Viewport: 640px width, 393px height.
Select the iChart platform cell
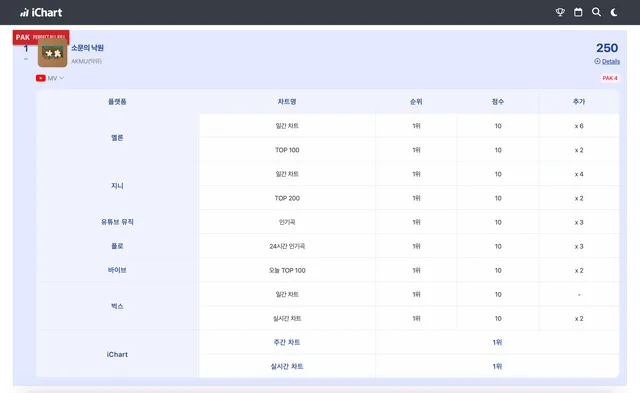tap(117, 354)
